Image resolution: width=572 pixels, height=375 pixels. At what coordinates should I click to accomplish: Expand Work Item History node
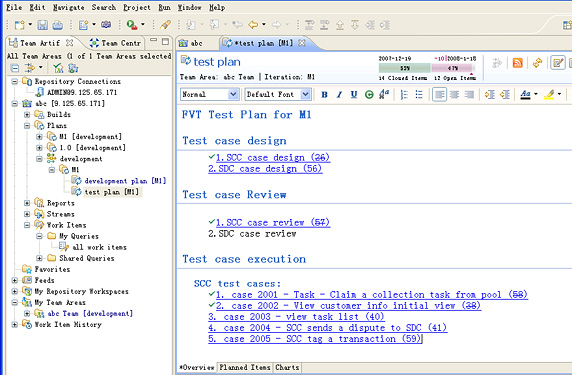coord(15,324)
